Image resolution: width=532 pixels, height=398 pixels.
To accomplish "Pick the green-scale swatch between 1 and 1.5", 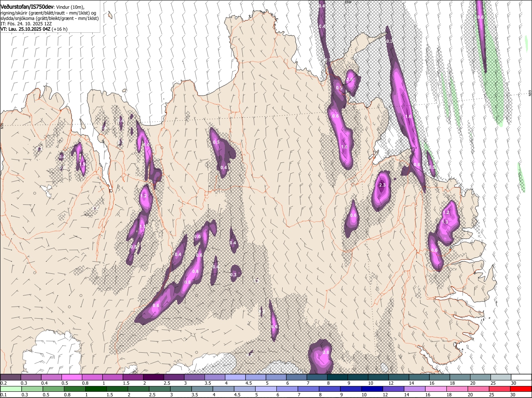I will point(96,389).
